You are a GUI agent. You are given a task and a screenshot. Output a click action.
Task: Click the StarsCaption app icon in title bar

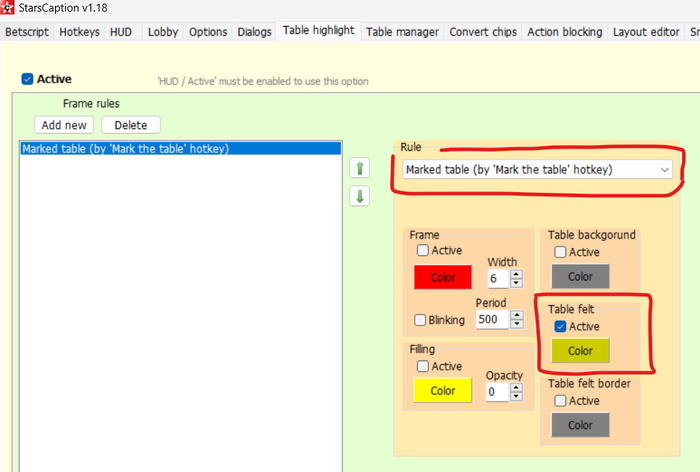(7, 7)
